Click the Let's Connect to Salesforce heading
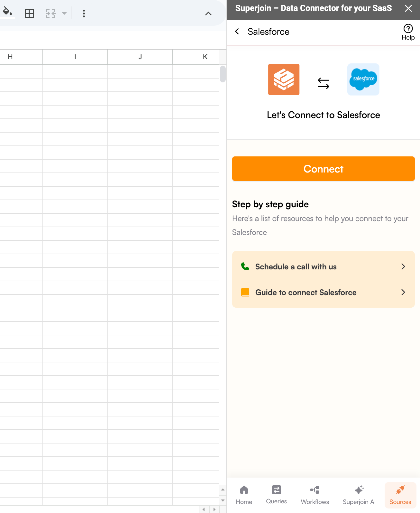 click(x=324, y=115)
